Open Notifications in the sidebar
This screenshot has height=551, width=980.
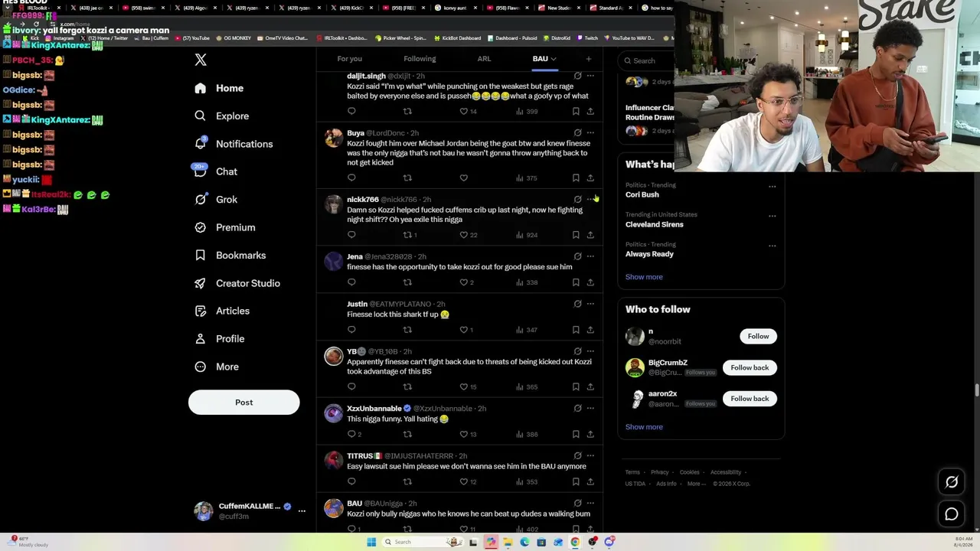(234, 144)
